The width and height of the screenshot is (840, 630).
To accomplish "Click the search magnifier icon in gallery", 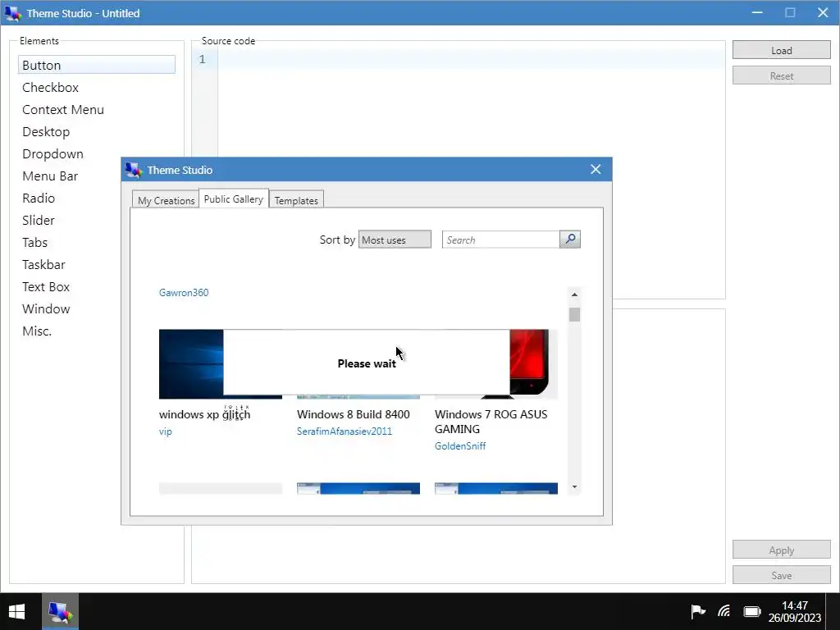I will point(570,240).
